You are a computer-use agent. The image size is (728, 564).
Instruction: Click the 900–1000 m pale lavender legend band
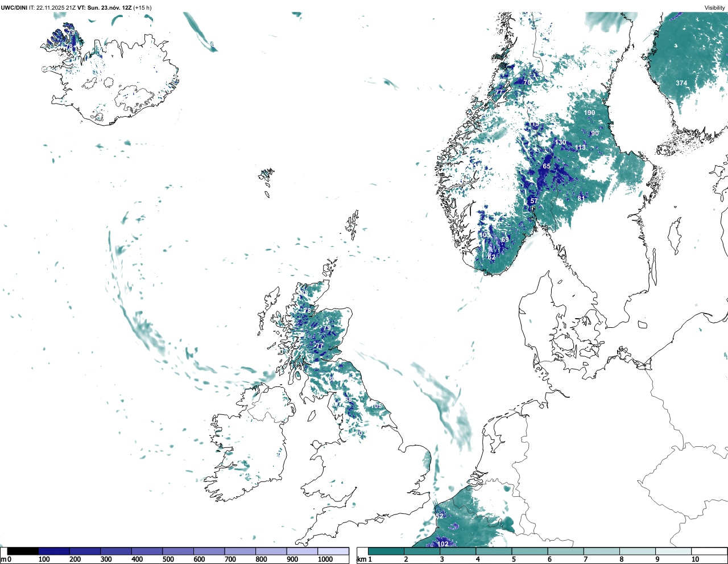[x=302, y=551]
